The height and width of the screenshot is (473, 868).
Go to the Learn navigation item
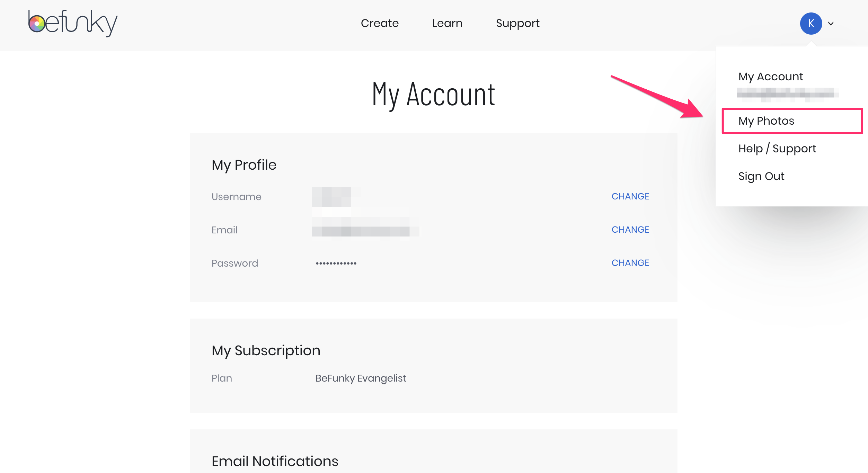447,23
